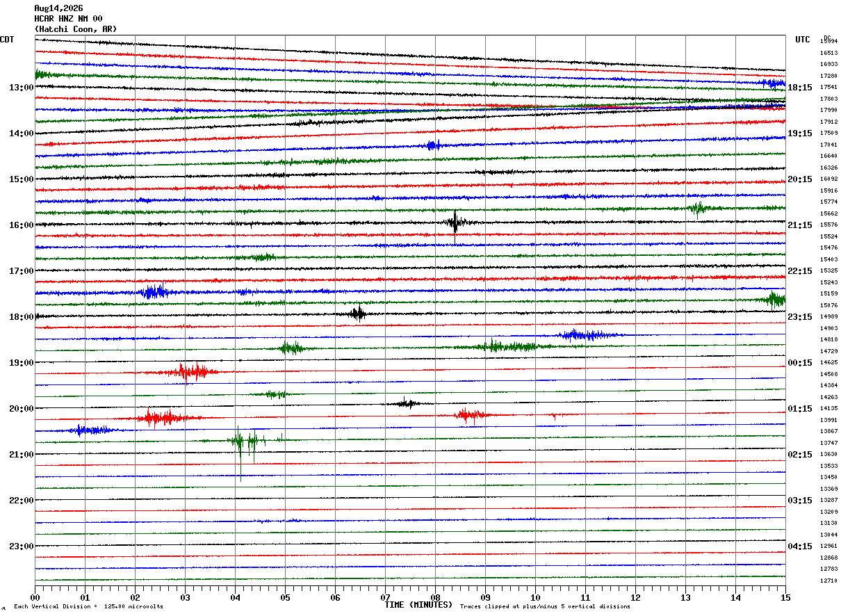841x616 pixels.
Task: Select the DC offset value 14263
Action: pos(828,397)
